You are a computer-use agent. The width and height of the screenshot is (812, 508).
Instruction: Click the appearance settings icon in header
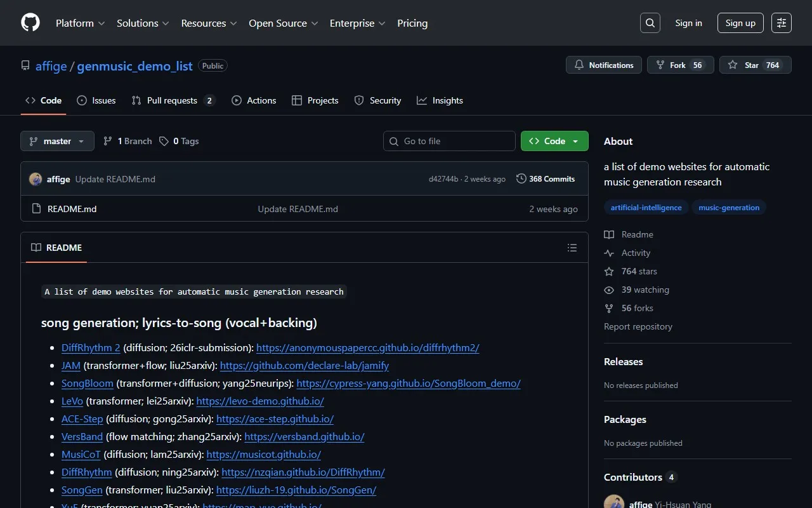782,23
